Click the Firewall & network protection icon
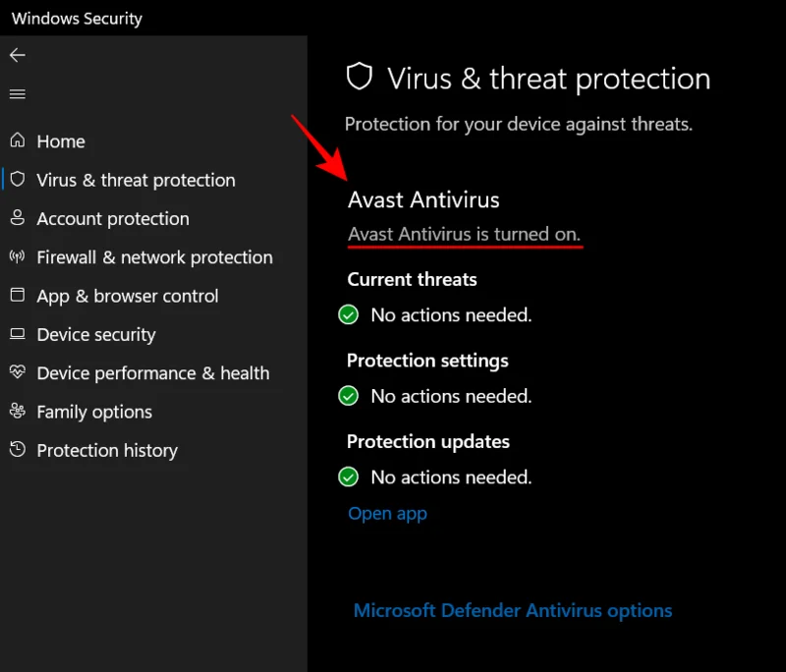This screenshot has width=786, height=672. point(16,257)
